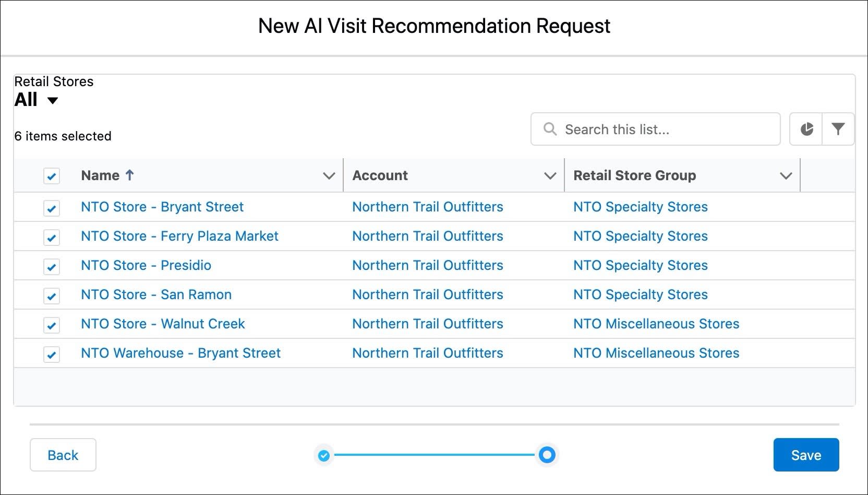868x495 pixels.
Task: Open the Account column dropdown chevron
Action: [x=550, y=175]
